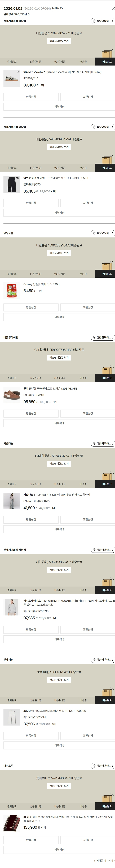115x868 pixels.
Task: Open the 함께장보기 link beside the order number
Action: click(x=58, y=8)
